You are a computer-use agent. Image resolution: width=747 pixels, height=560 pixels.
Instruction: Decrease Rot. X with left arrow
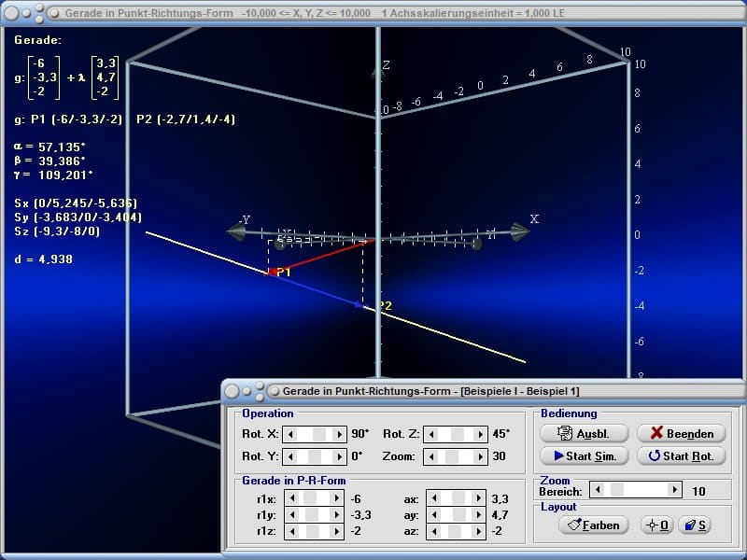click(x=290, y=434)
